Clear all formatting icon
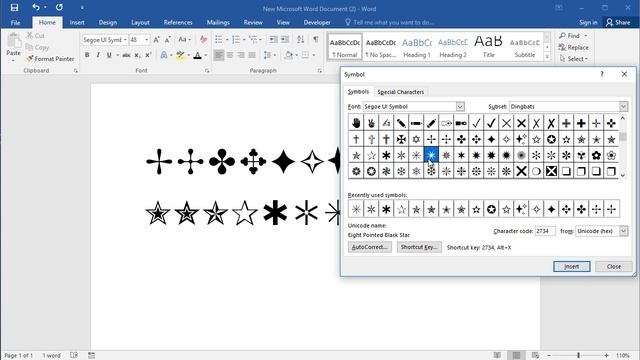Viewport: 640px width, 360px height. pos(203,40)
